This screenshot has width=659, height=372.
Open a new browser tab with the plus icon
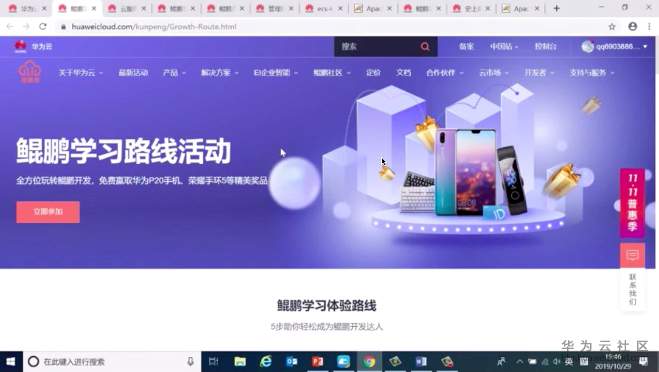(556, 8)
